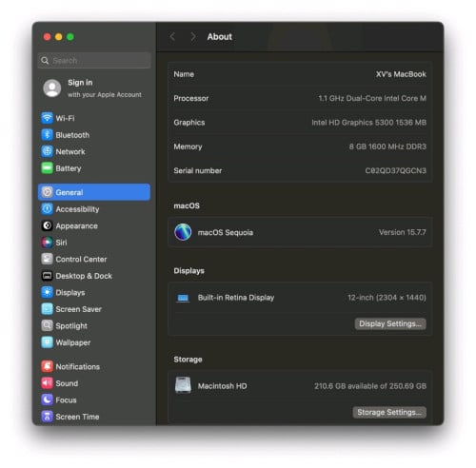This screenshot has width=476, height=468.
Task: Click the Built-in Retina Display laptop icon
Action: pyautogui.click(x=183, y=298)
